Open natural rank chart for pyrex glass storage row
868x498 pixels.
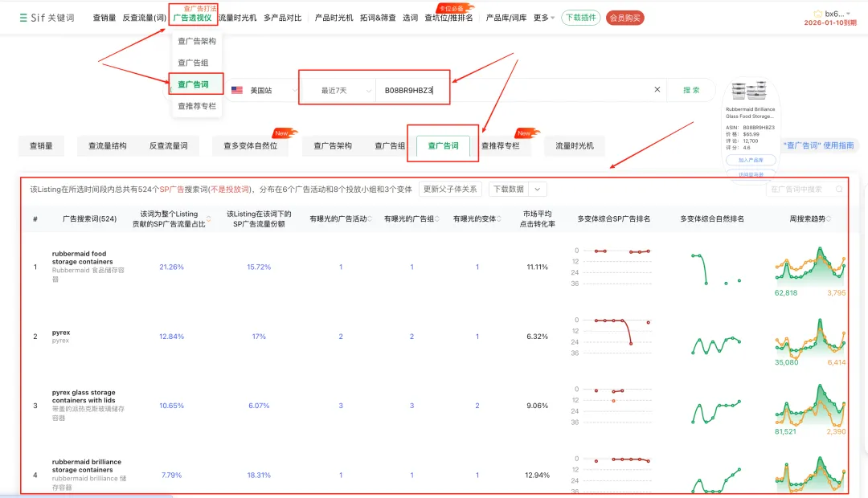pos(716,412)
